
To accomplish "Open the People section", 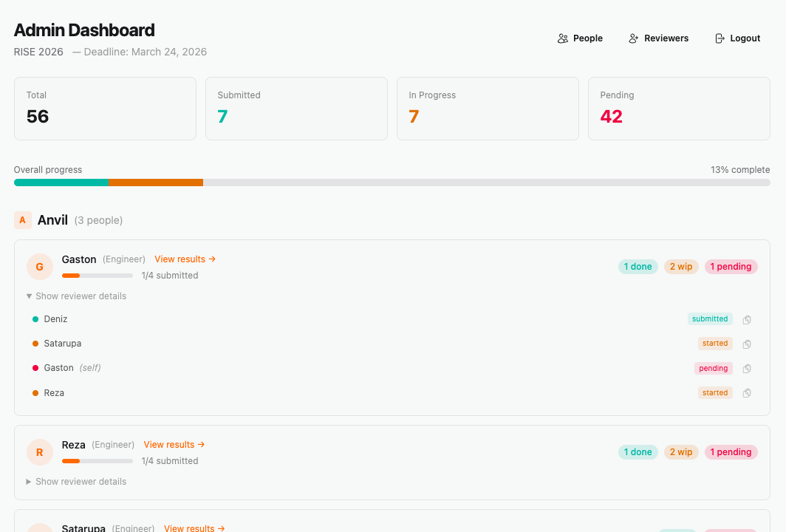I will (x=580, y=38).
